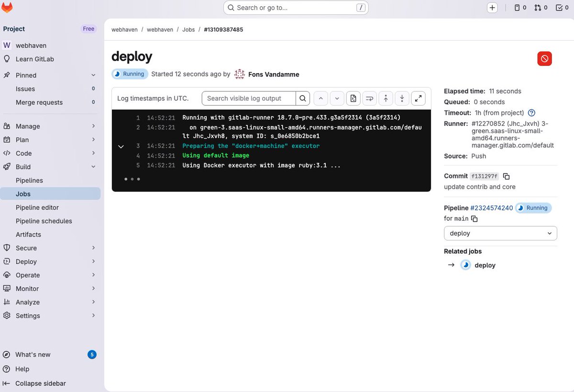
Task: Click breadcrumb job ID #13109387485
Action: coord(223,30)
